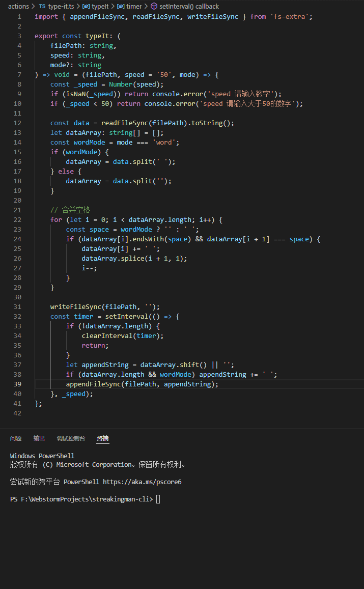Click line number 1 in the gutter
The height and width of the screenshot is (589, 364).
(19, 17)
